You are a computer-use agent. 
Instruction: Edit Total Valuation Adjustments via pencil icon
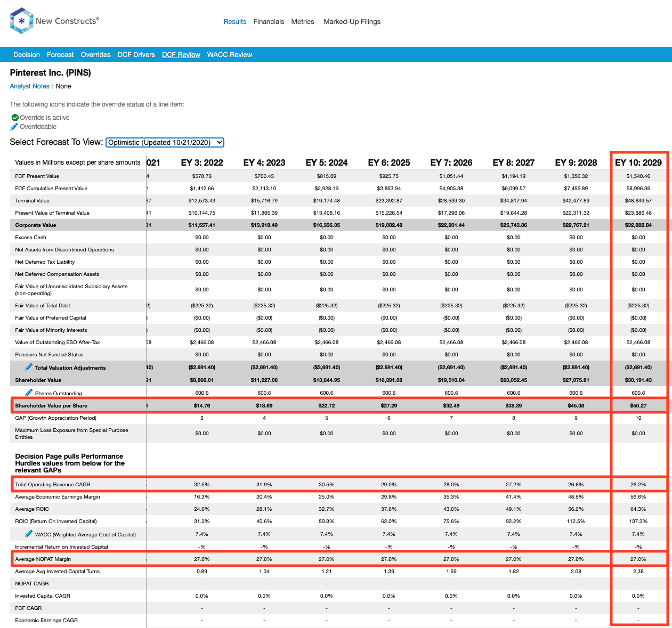pos(29,367)
